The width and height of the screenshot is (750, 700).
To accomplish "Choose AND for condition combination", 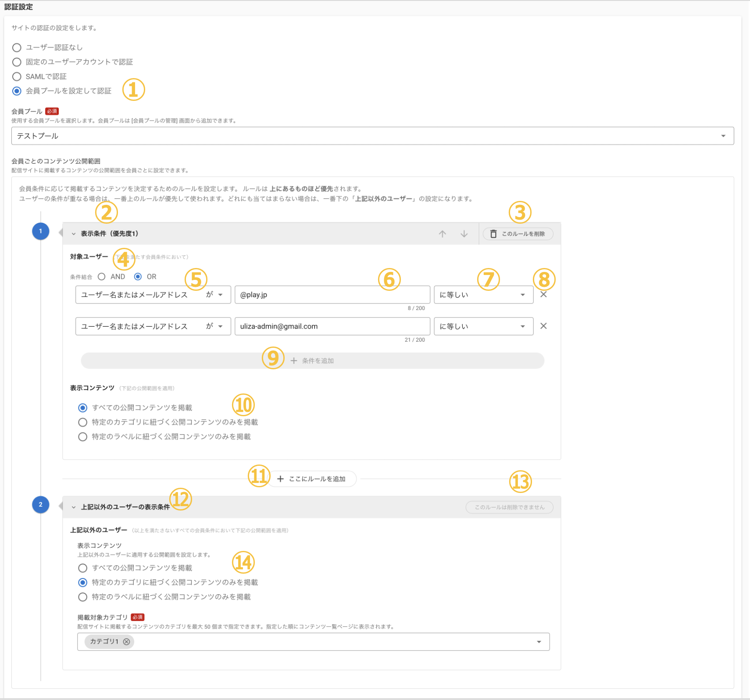I will click(x=102, y=277).
